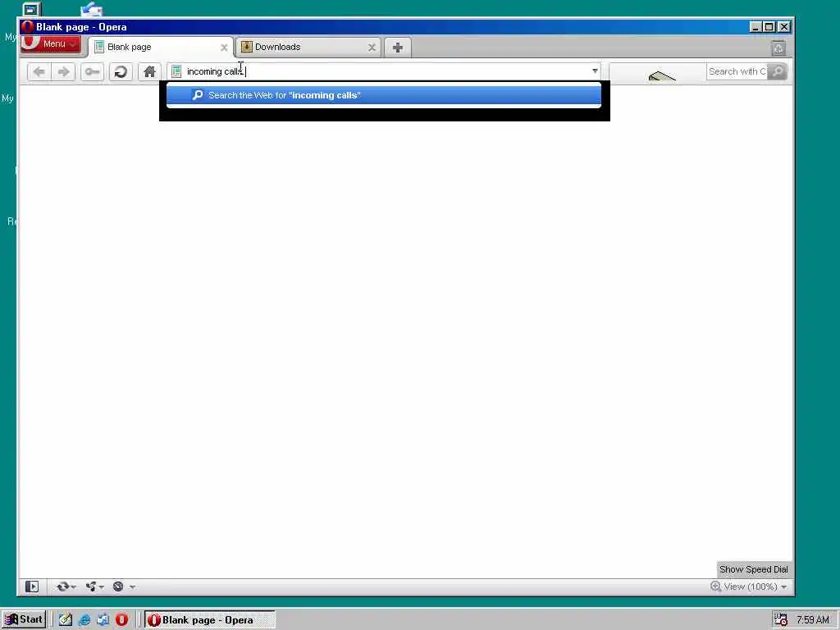Go back with the Back arrow
Screen dimensions: 840x630
click(39, 72)
